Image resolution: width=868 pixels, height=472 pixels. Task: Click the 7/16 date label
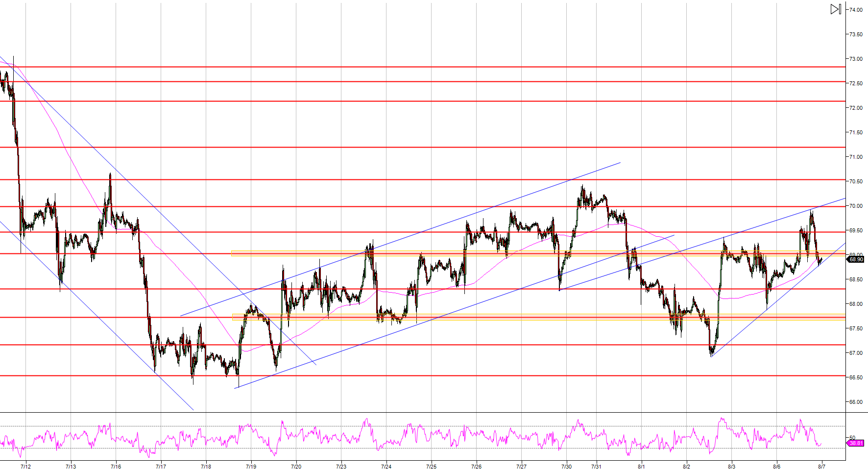click(x=116, y=467)
